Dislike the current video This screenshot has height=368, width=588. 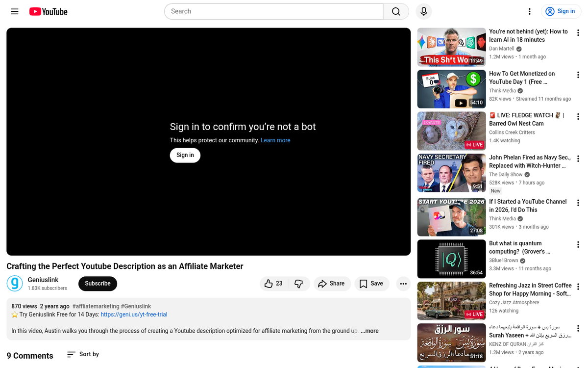point(298,284)
